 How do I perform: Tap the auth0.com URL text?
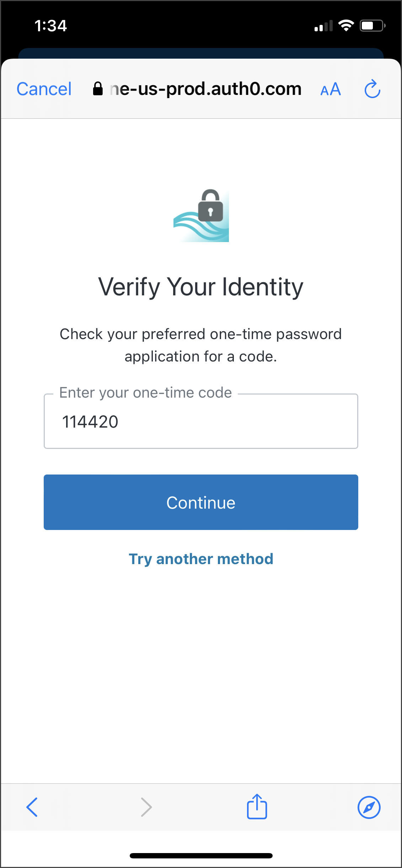pyautogui.click(x=206, y=89)
